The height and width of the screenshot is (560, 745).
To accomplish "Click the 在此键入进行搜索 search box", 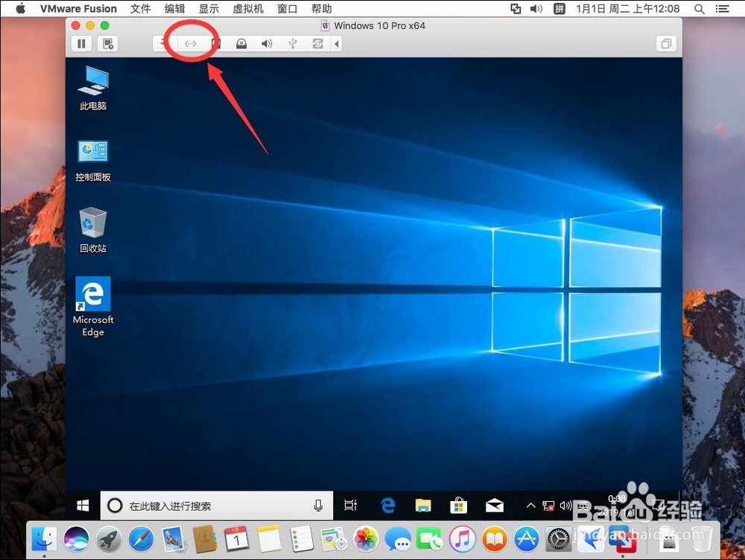I will pyautogui.click(x=217, y=506).
